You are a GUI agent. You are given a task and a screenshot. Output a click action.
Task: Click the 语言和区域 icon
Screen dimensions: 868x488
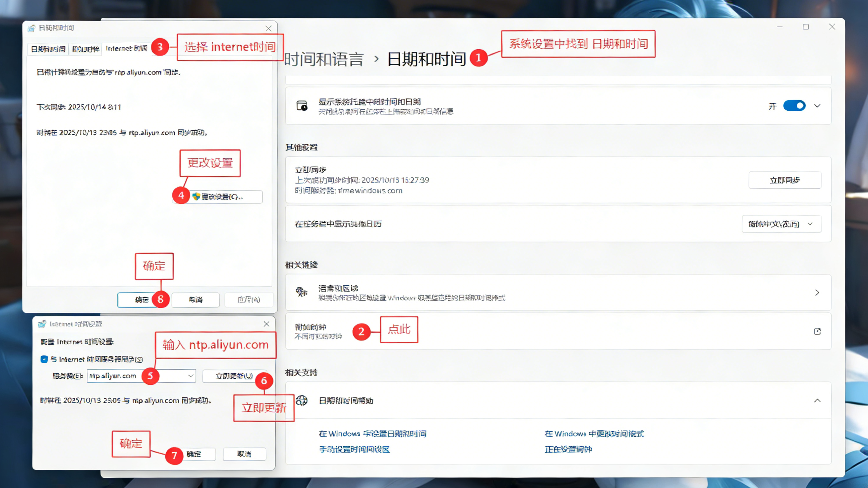(x=302, y=292)
